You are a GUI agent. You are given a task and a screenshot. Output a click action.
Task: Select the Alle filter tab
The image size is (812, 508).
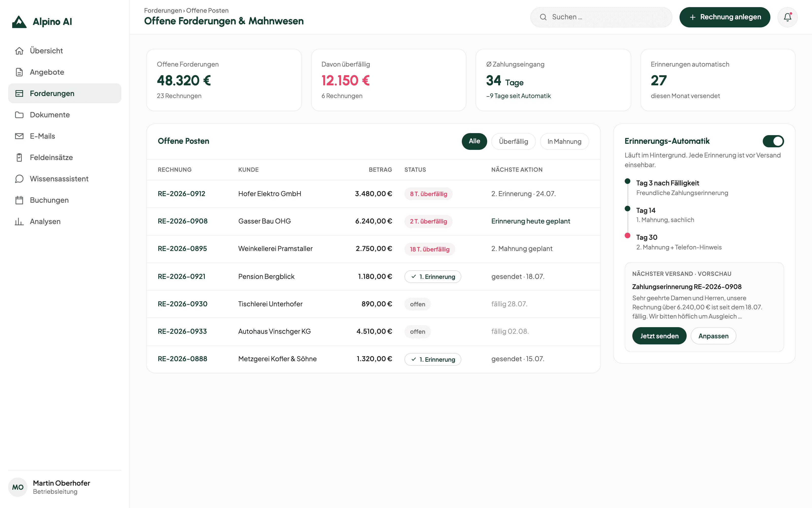click(474, 141)
